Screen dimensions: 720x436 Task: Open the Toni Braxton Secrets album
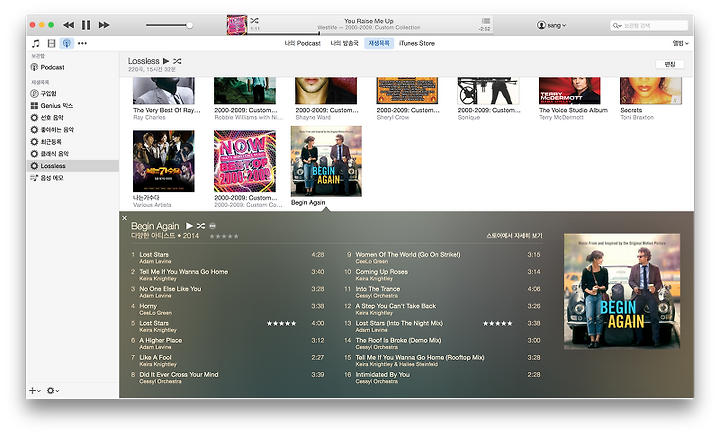[651, 91]
